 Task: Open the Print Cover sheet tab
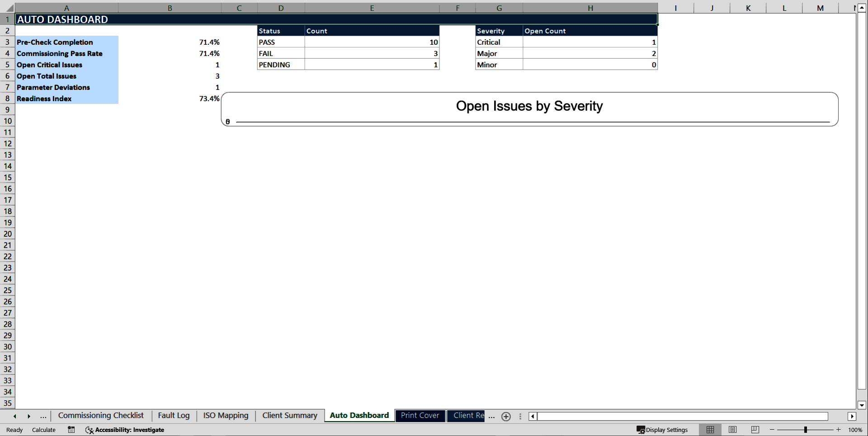click(420, 415)
